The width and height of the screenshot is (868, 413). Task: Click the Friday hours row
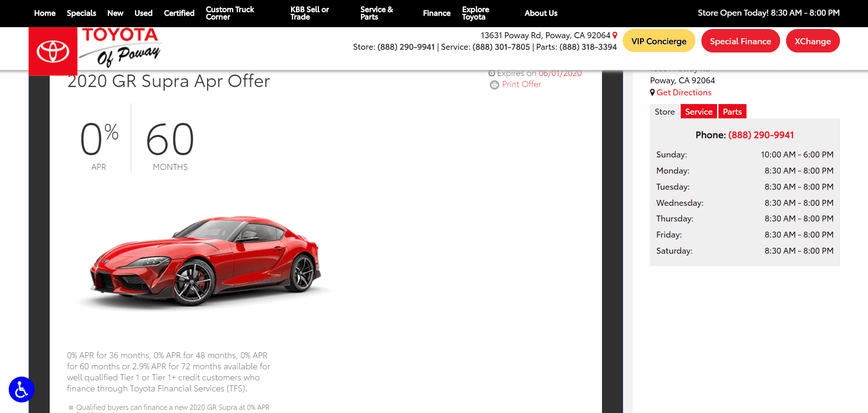pyautogui.click(x=745, y=235)
